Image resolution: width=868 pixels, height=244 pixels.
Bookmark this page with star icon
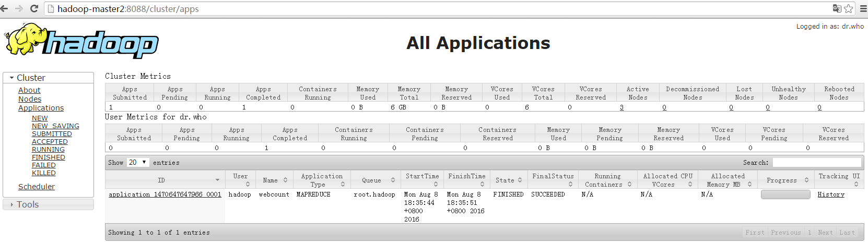pos(849,8)
